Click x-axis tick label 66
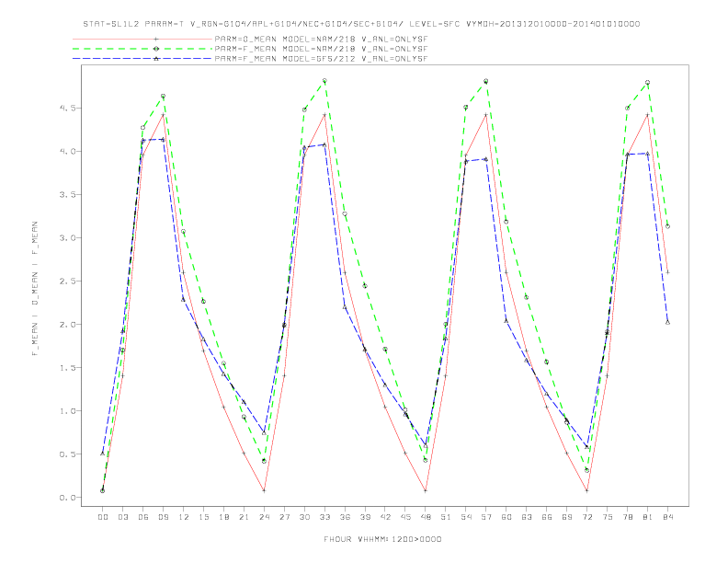 (547, 517)
